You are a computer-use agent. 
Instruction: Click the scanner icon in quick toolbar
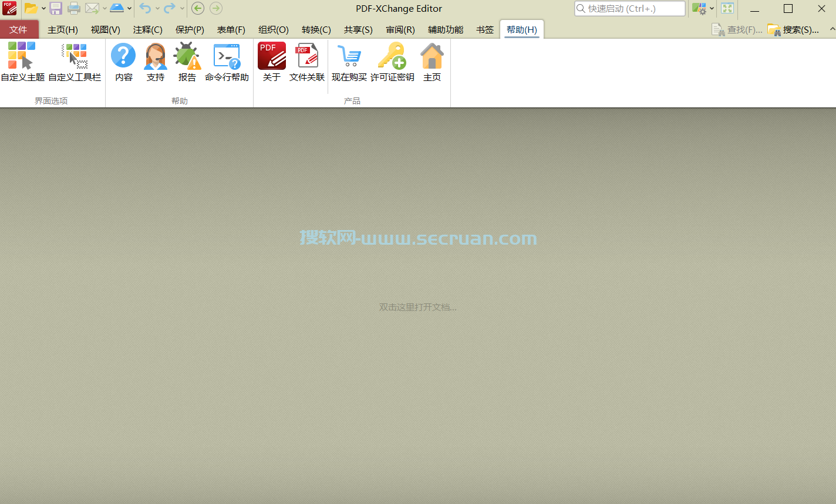[117, 8]
